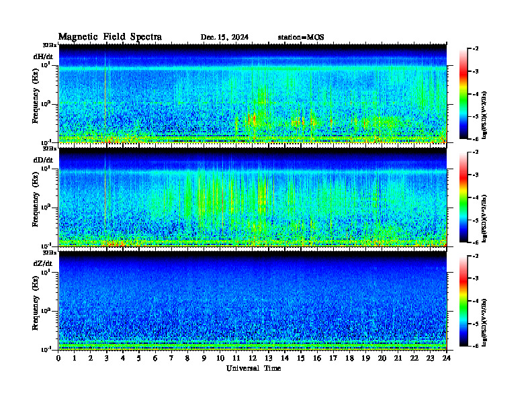Click hour tick label "24" on the time axis
This screenshot has width=532, height=411.
tap(447, 358)
